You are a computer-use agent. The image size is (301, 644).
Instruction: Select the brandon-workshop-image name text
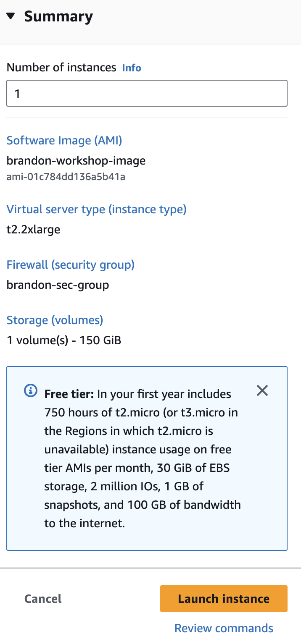[76, 160]
